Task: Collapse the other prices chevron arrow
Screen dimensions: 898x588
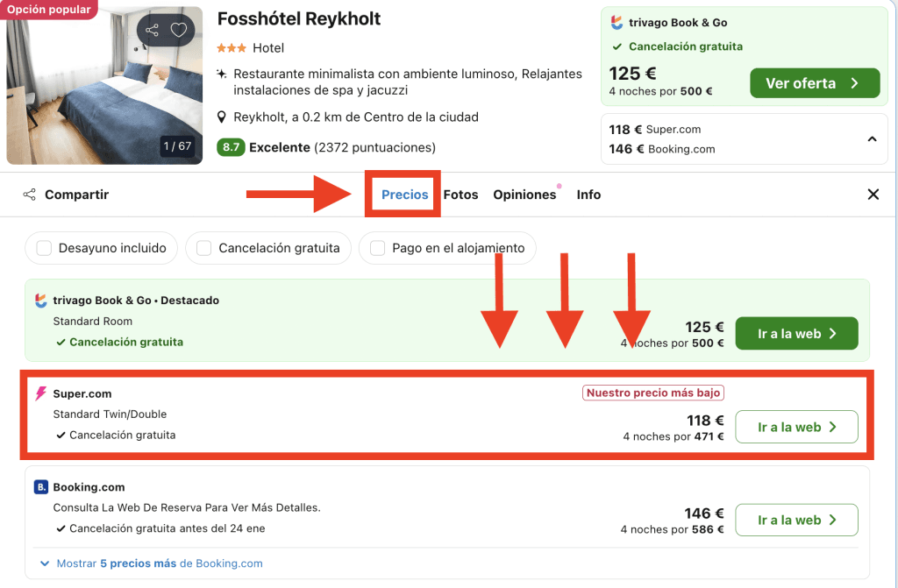Action: tap(872, 138)
